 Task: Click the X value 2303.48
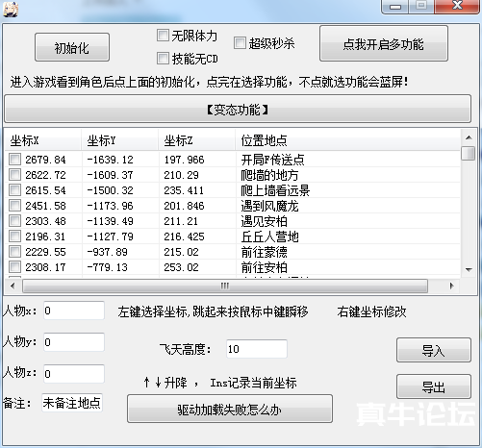click(45, 221)
